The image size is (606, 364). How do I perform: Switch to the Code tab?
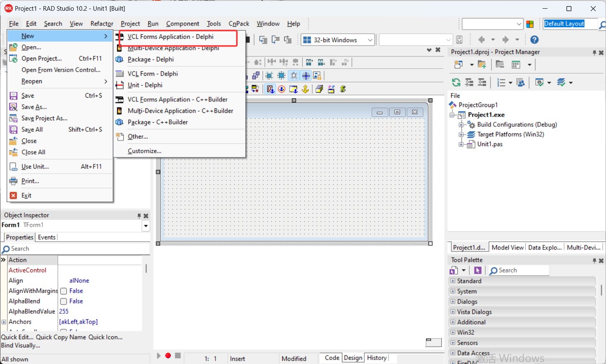click(332, 358)
